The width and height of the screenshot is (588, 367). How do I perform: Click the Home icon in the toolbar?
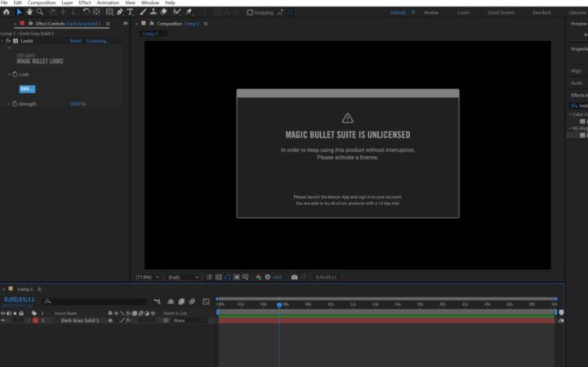[7, 12]
